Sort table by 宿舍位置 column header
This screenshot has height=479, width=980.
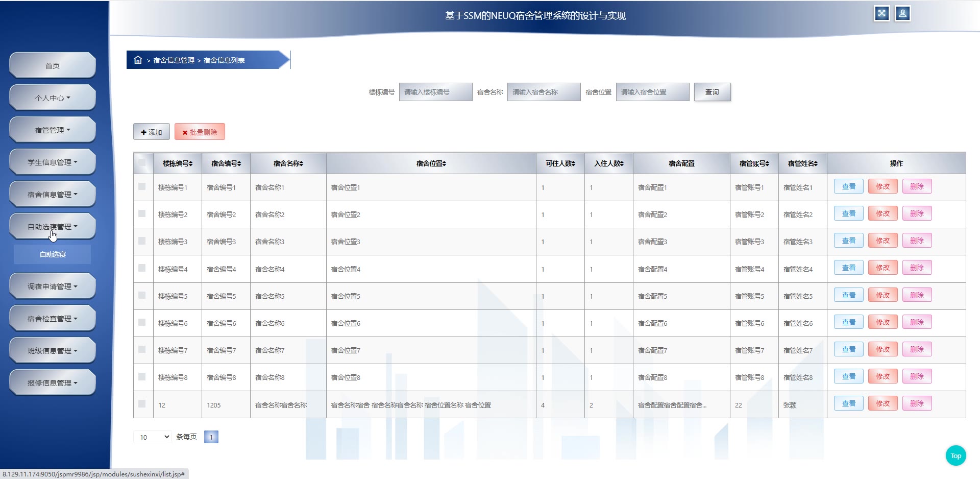(431, 163)
